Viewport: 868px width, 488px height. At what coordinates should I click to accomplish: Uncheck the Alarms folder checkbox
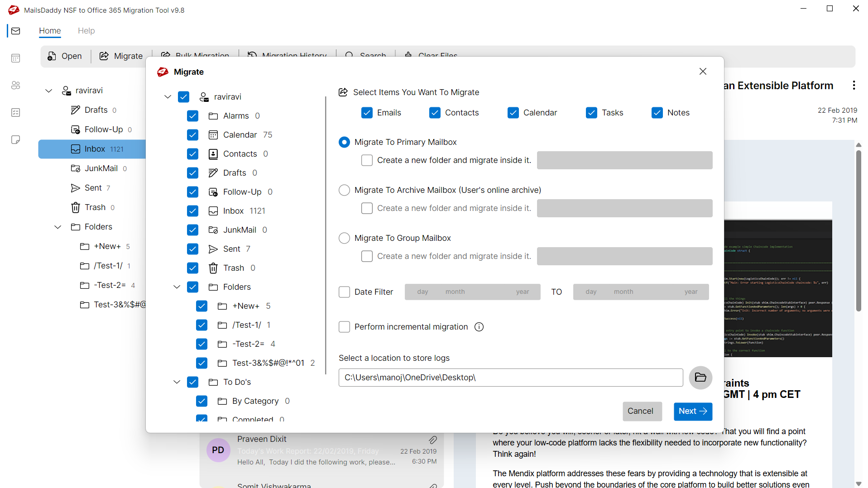pos(192,116)
